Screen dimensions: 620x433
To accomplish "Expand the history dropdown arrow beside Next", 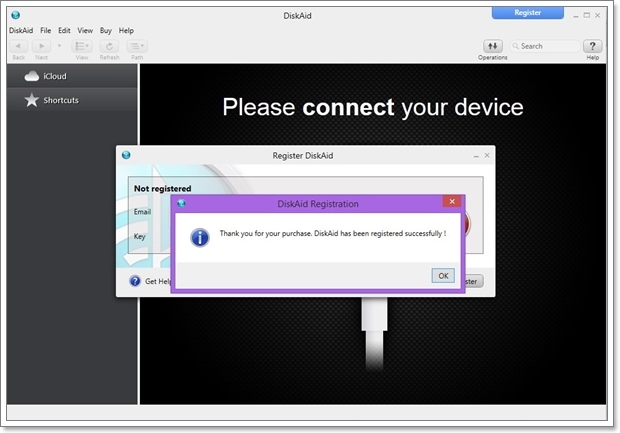I will tap(59, 46).
